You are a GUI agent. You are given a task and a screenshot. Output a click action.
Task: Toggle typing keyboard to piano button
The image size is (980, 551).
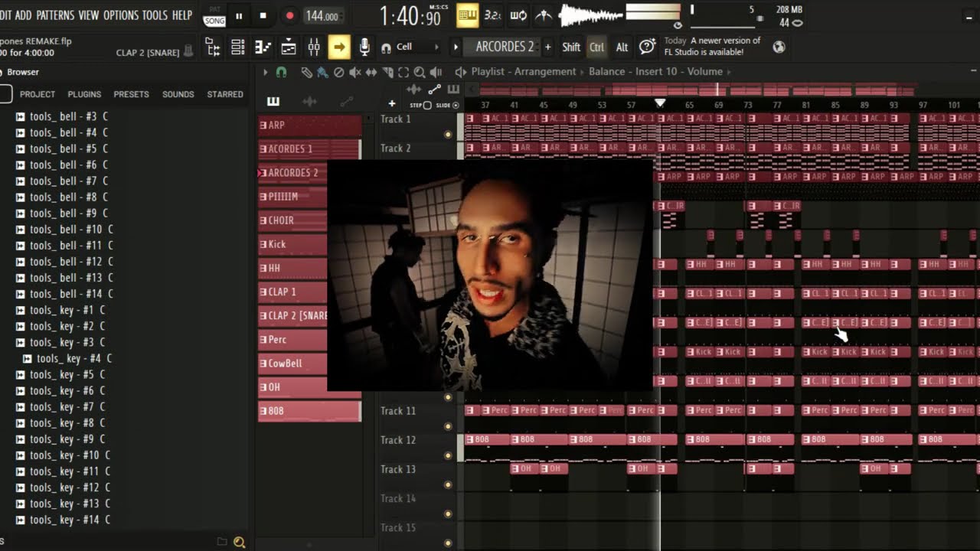point(467,15)
